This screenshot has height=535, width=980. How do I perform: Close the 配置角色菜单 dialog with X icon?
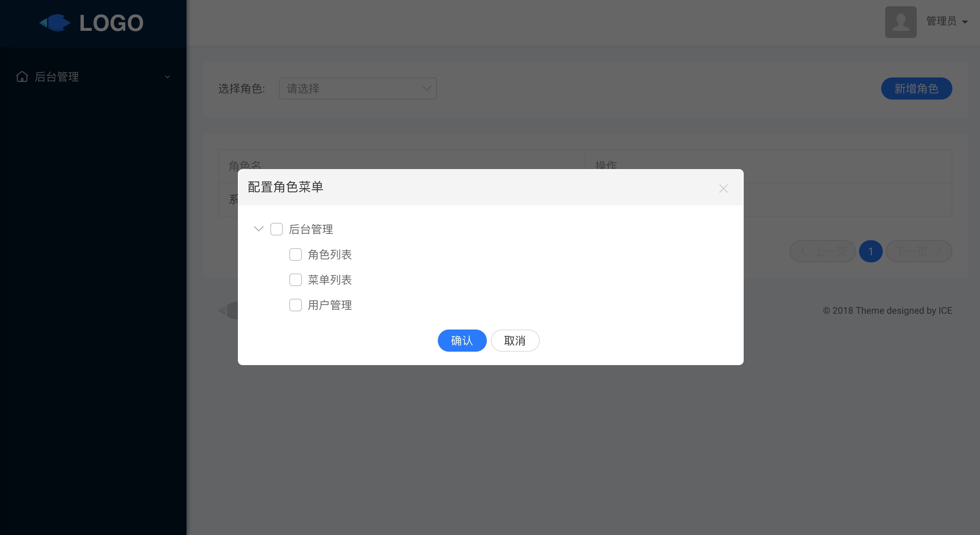[723, 188]
